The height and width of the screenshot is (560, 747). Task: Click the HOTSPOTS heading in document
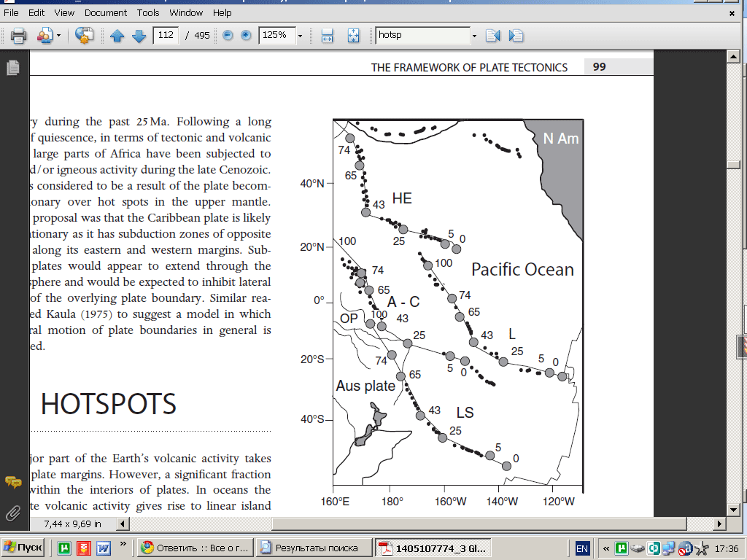(109, 404)
